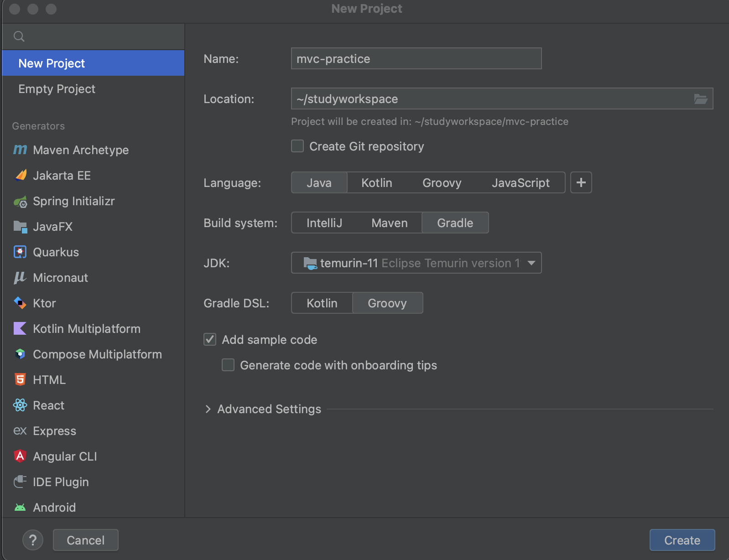Browse location with the folder icon
The width and height of the screenshot is (729, 560).
701,99
